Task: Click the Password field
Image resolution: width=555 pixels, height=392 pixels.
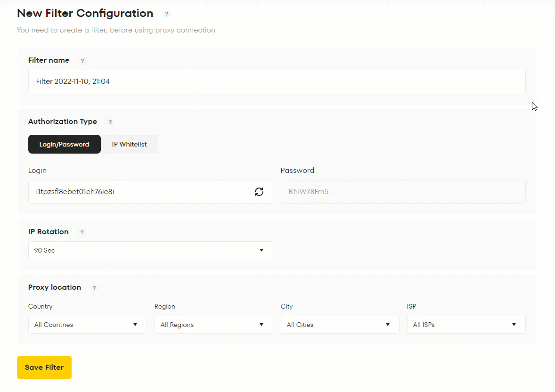Action: [403, 192]
